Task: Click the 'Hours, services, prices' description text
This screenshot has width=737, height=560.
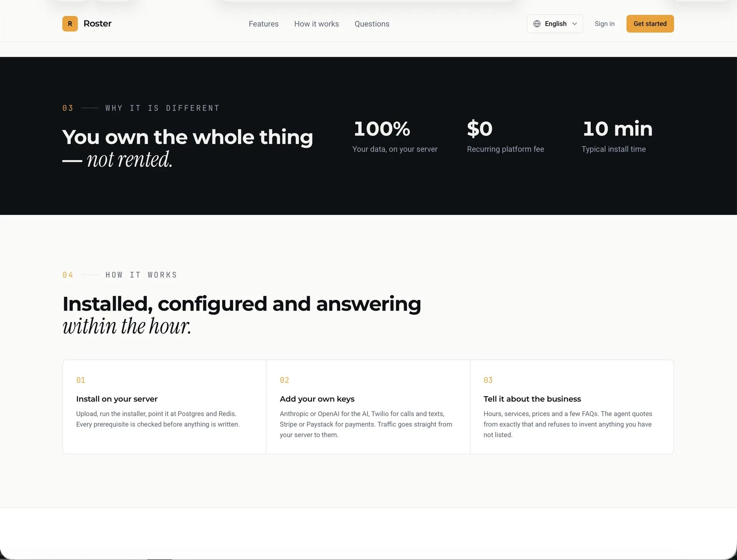Action: [x=568, y=424]
